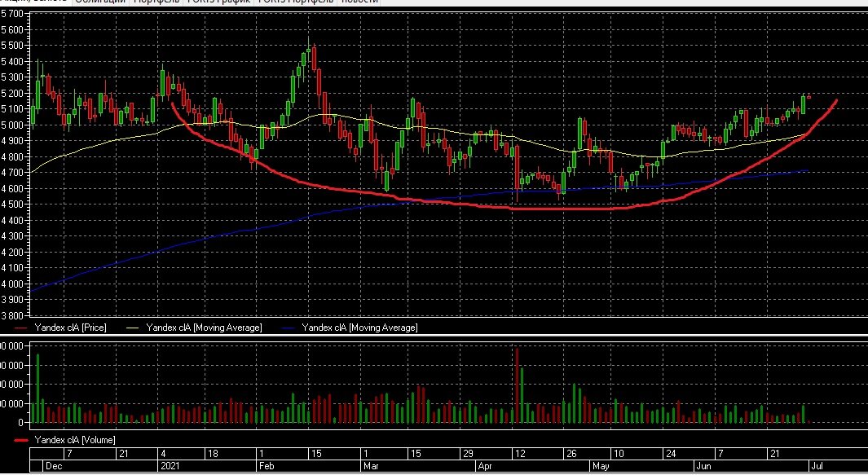
Task: Click the Jun month label on timeline
Action: (703, 466)
